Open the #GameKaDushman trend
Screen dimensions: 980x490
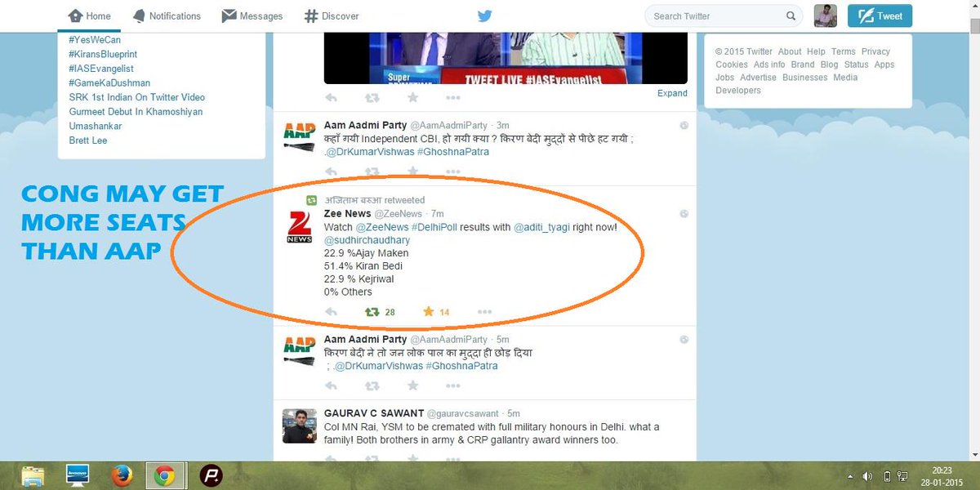pyautogui.click(x=109, y=82)
